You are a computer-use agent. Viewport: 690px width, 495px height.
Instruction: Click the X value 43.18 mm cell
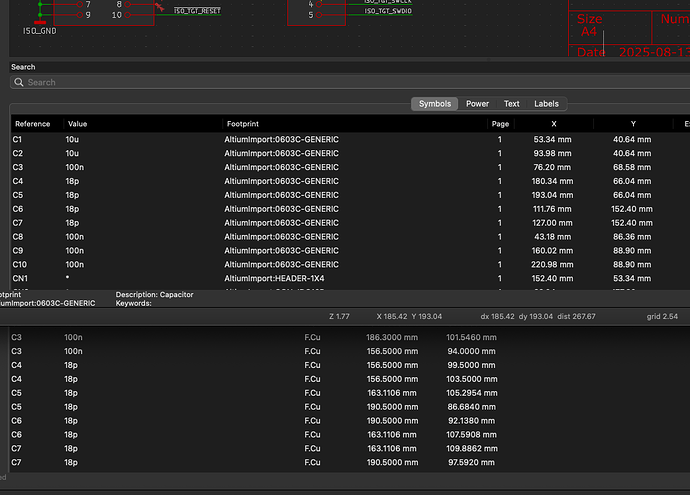(x=552, y=237)
